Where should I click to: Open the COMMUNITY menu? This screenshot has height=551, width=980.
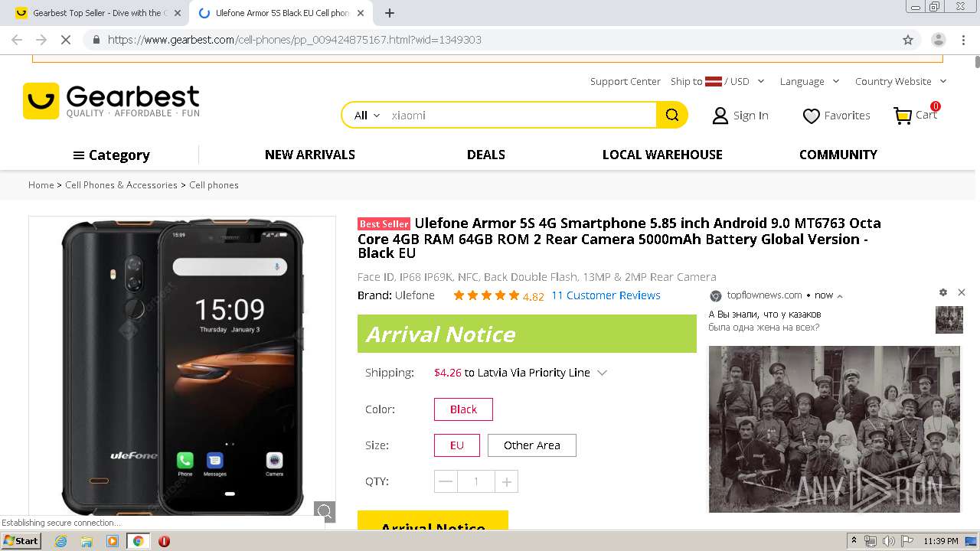point(838,155)
